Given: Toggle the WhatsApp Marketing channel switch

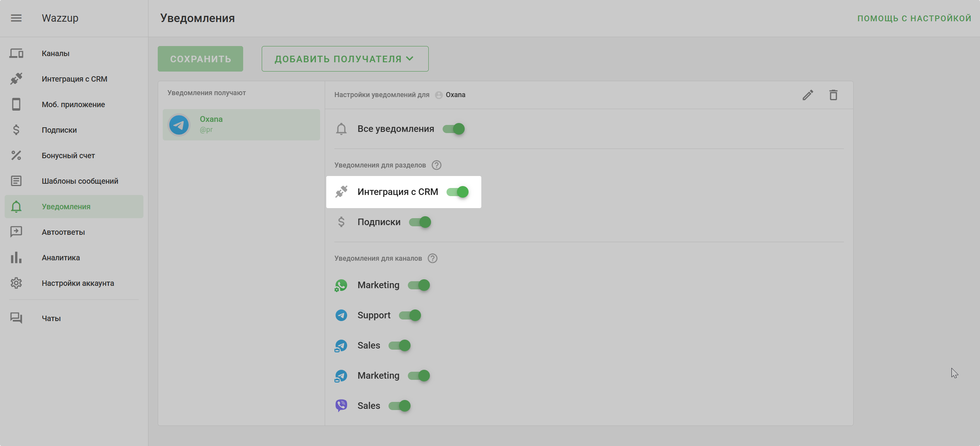Looking at the screenshot, I should point(419,285).
